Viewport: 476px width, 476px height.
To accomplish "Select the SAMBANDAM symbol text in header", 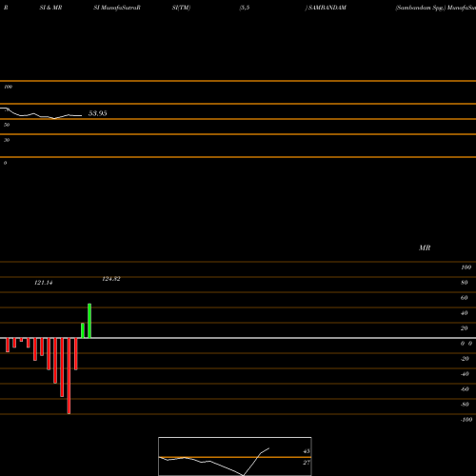I will (327, 8).
